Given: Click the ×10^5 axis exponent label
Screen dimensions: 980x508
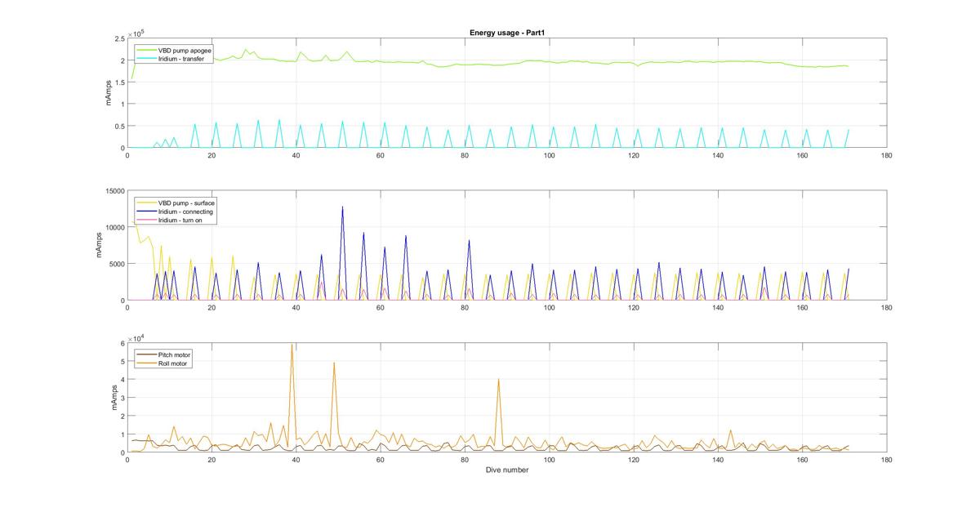Looking at the screenshot, I should [136, 33].
